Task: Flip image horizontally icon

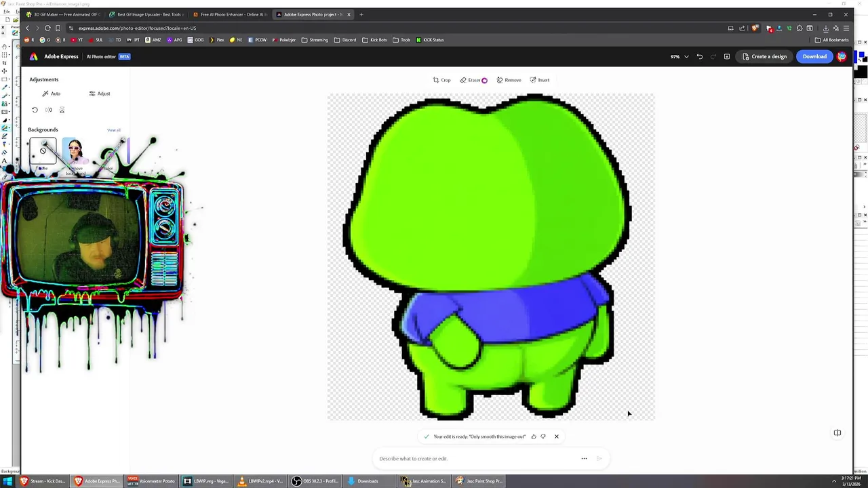Action: pyautogui.click(x=48, y=110)
